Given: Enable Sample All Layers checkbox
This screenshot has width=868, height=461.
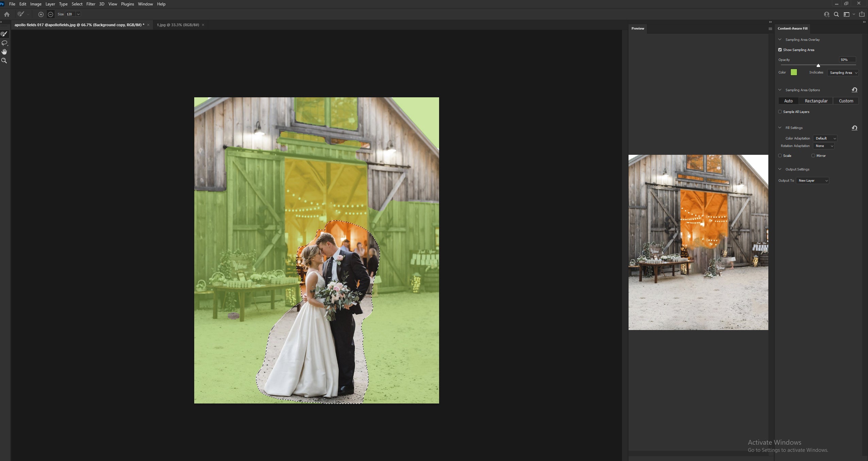Looking at the screenshot, I should 779,111.
